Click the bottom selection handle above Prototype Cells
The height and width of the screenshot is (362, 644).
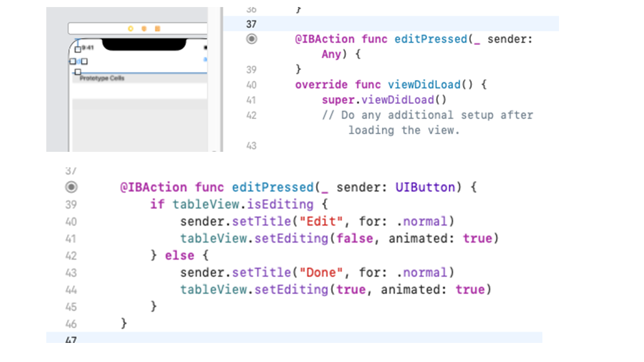(x=77, y=72)
